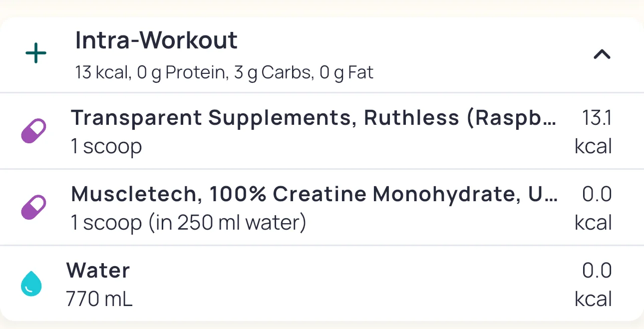Tap the 0 g Fat summary
The width and height of the screenshot is (644, 329).
pos(346,73)
